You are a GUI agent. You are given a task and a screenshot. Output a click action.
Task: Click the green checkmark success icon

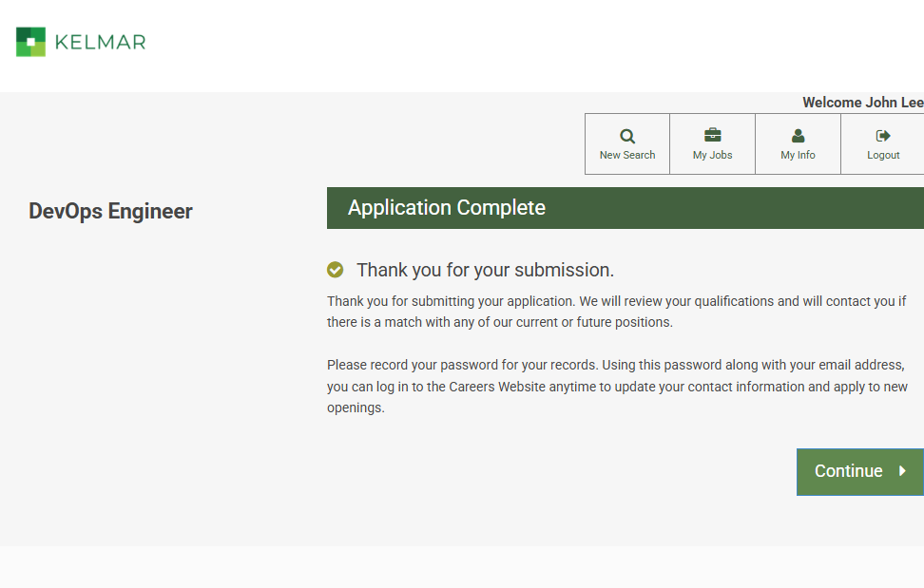pyautogui.click(x=335, y=270)
